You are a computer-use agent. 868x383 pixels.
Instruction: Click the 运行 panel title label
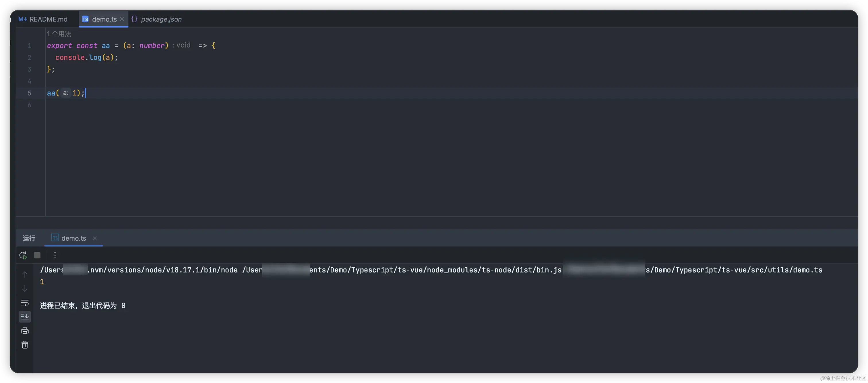(29, 238)
